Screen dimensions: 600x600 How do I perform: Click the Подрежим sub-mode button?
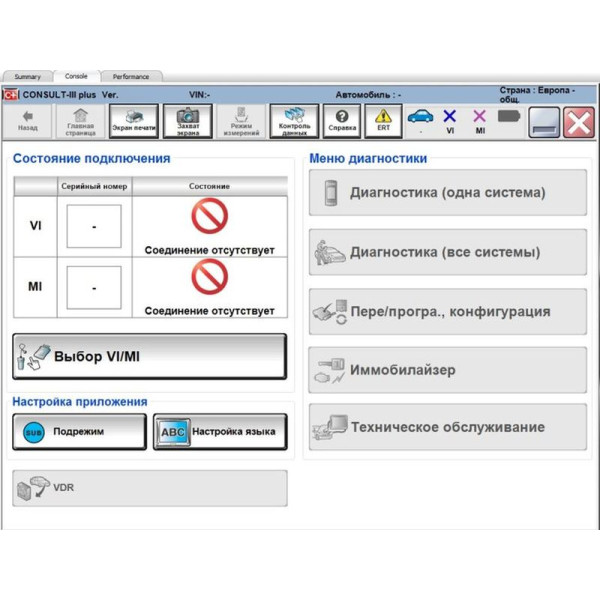72,432
